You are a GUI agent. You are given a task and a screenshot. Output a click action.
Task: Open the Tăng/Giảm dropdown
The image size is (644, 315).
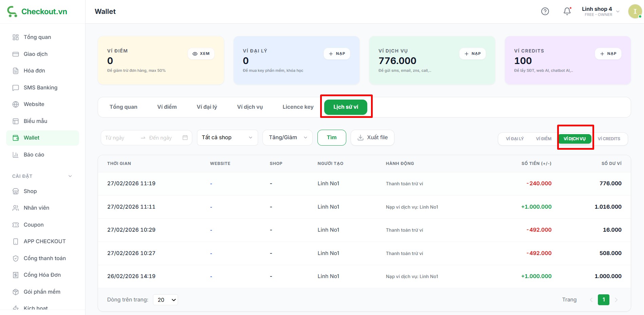288,138
